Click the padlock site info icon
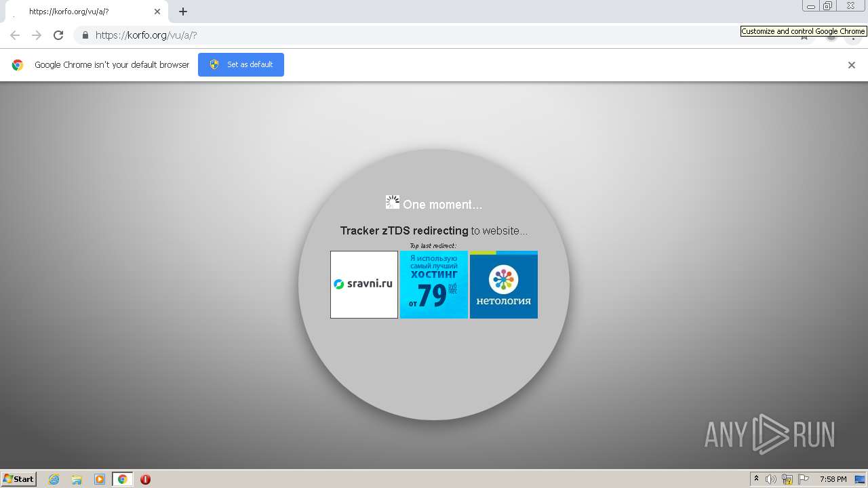 point(85,35)
